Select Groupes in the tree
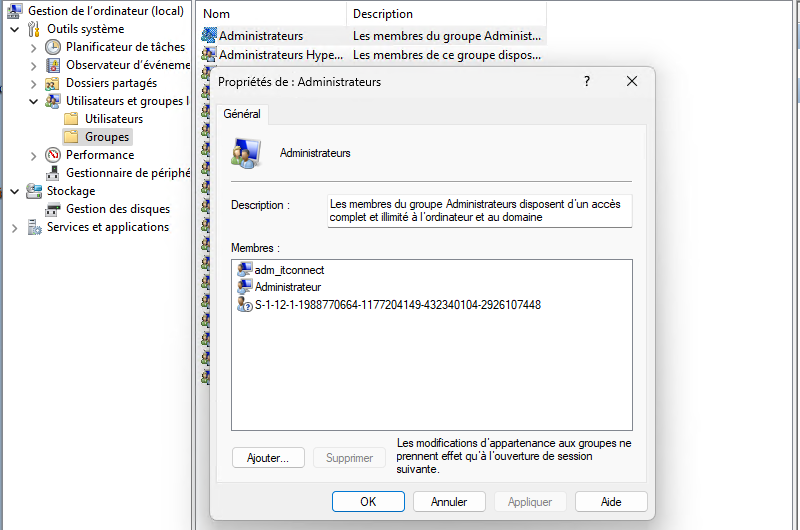 [107, 137]
